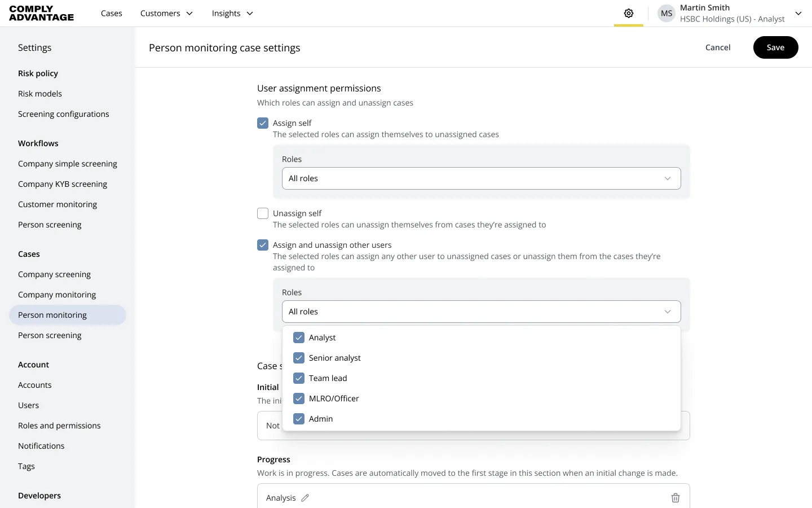Disable the Assign self permission

point(263,122)
